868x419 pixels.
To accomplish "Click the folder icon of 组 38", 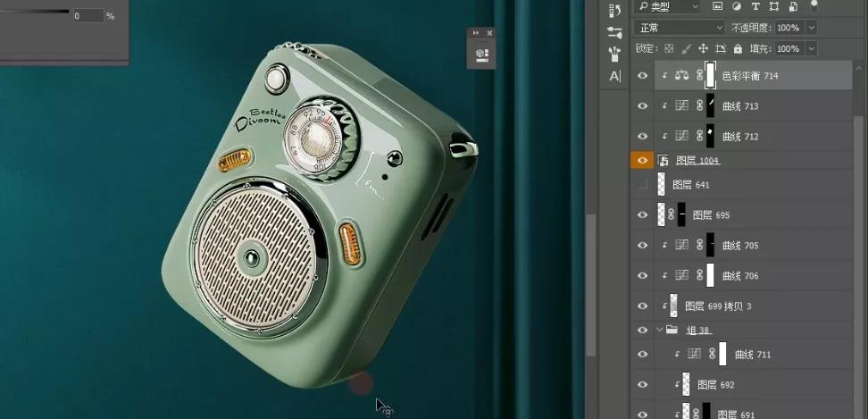I will 672,330.
